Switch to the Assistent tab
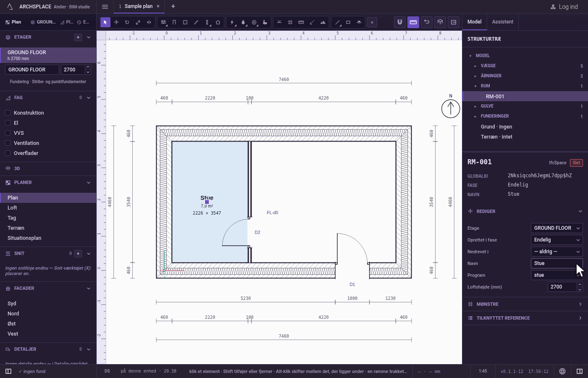 pyautogui.click(x=503, y=22)
